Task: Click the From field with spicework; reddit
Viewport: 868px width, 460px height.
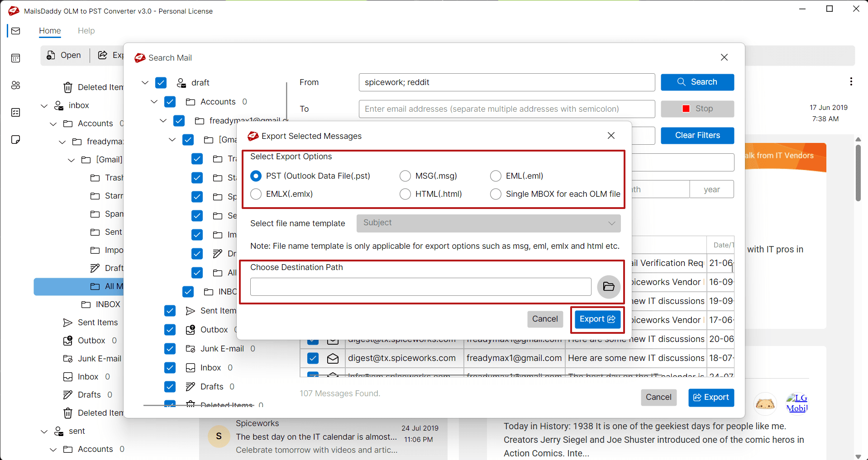Action: [507, 82]
